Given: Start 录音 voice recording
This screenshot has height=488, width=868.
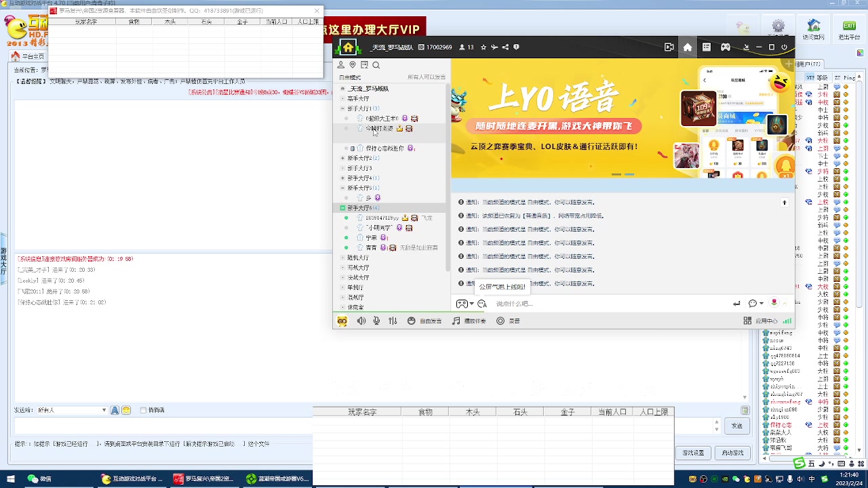Looking at the screenshot, I should [x=507, y=321].
